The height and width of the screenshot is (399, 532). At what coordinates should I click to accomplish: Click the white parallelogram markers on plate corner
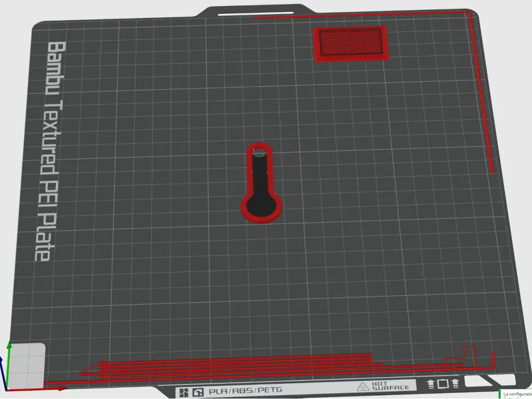pos(489,380)
